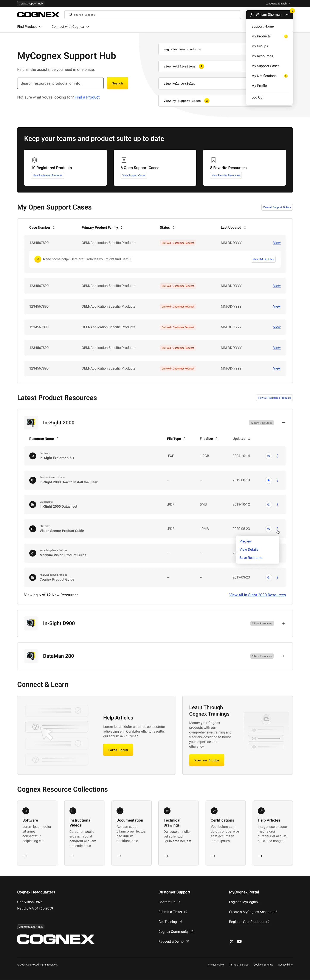Open My Products from account menu
Screen dimensions: 310x980
(261, 36)
